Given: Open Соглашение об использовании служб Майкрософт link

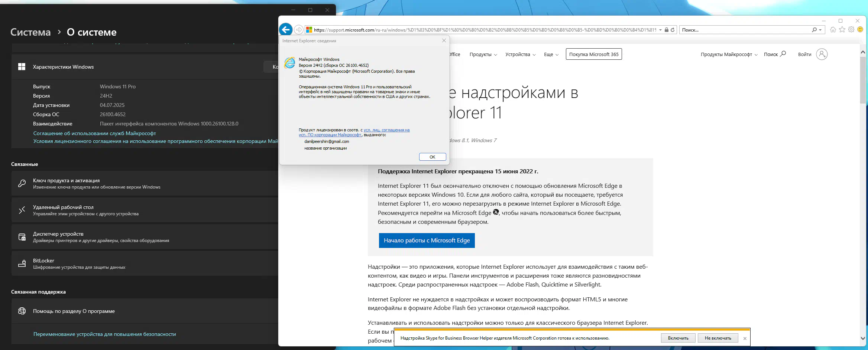Looking at the screenshot, I should coord(94,133).
